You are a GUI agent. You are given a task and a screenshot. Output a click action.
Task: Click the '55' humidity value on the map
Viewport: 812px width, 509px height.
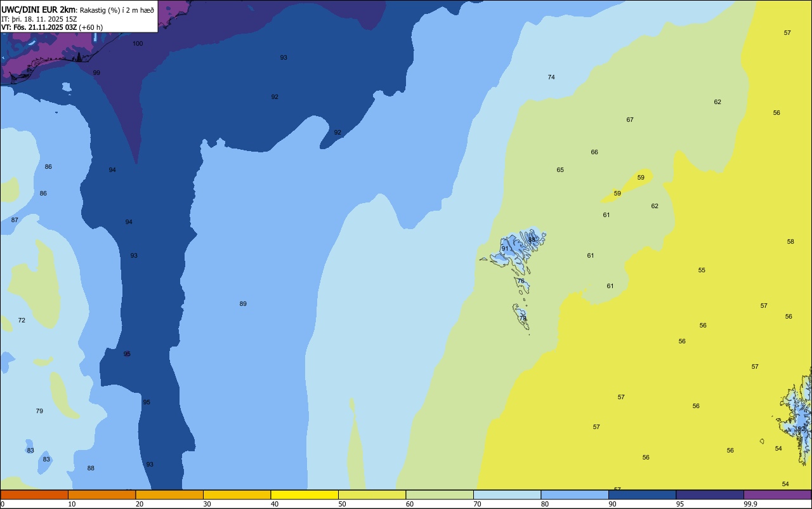[x=702, y=270]
